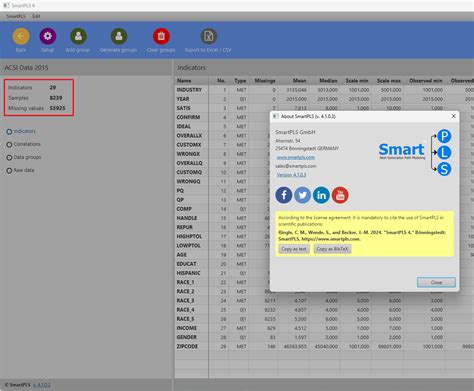Select the Correlations radio option
The width and height of the screenshot is (474, 391).
(x=9, y=144)
